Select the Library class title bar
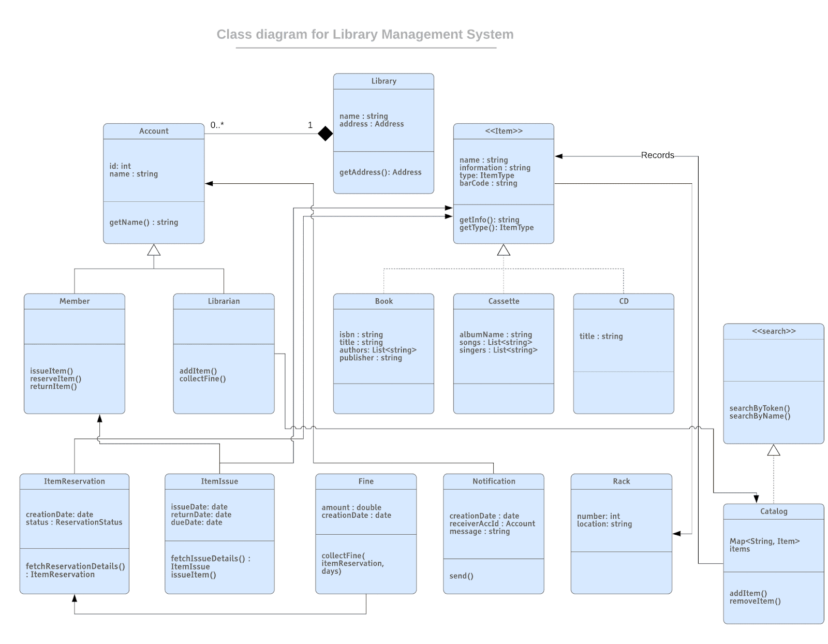This screenshot has height=644, width=828. [x=383, y=81]
